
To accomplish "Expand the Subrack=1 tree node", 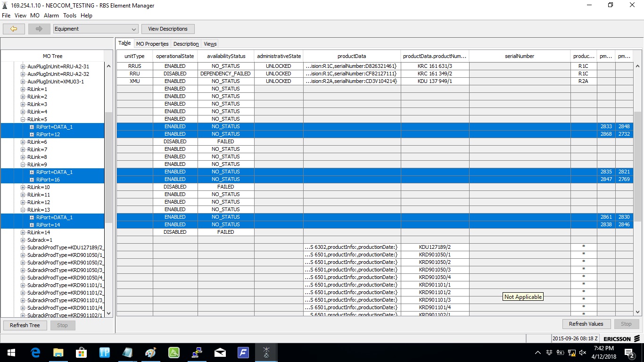I will pos(23,240).
